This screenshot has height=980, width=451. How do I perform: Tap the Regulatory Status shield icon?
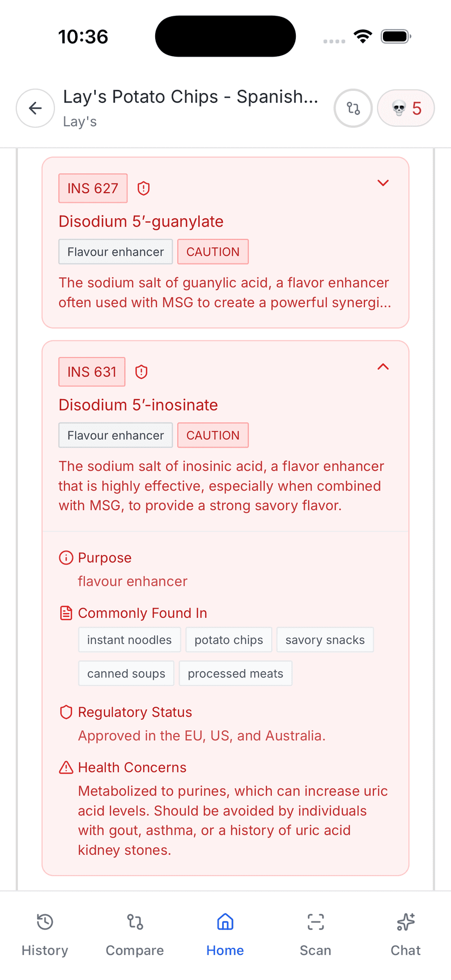[x=66, y=712]
